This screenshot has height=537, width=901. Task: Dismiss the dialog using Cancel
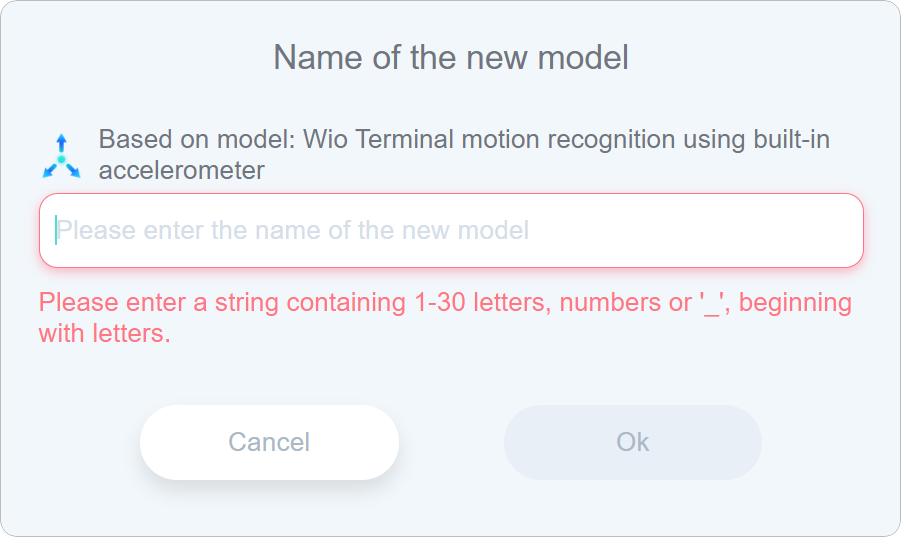click(x=269, y=442)
